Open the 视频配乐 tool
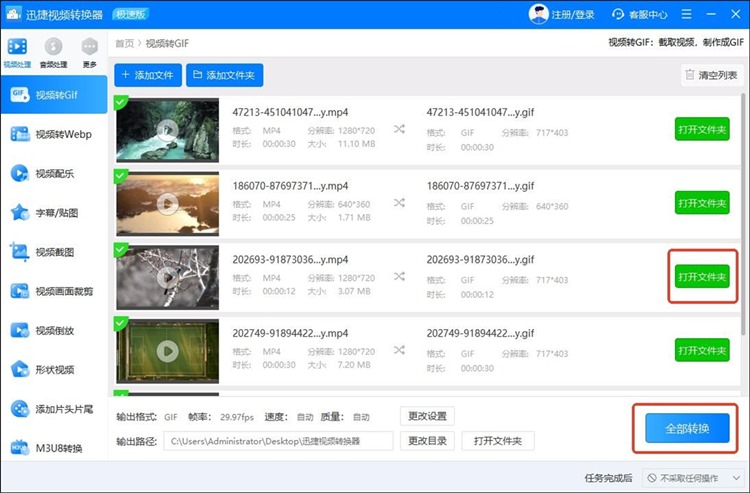The width and height of the screenshot is (750, 493). tap(54, 174)
